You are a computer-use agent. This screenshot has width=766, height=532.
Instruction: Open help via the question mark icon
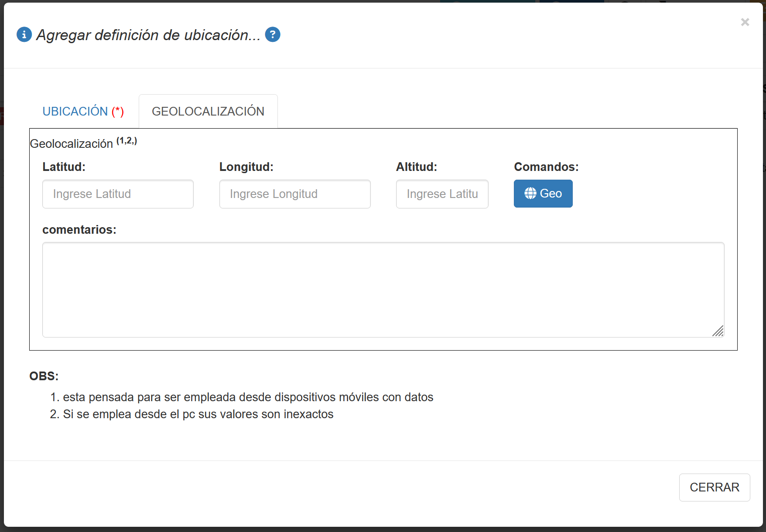pyautogui.click(x=273, y=34)
